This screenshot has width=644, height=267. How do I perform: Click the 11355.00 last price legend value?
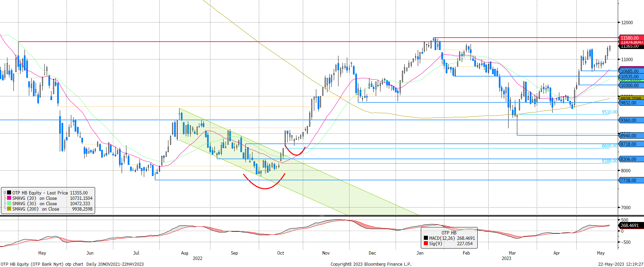79,193
